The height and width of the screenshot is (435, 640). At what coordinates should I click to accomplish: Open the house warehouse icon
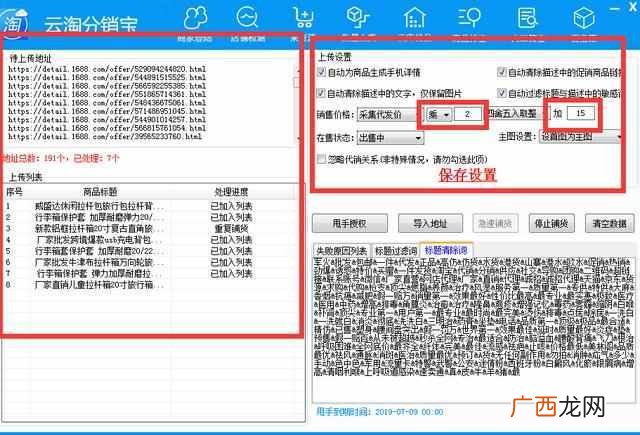(x=415, y=18)
